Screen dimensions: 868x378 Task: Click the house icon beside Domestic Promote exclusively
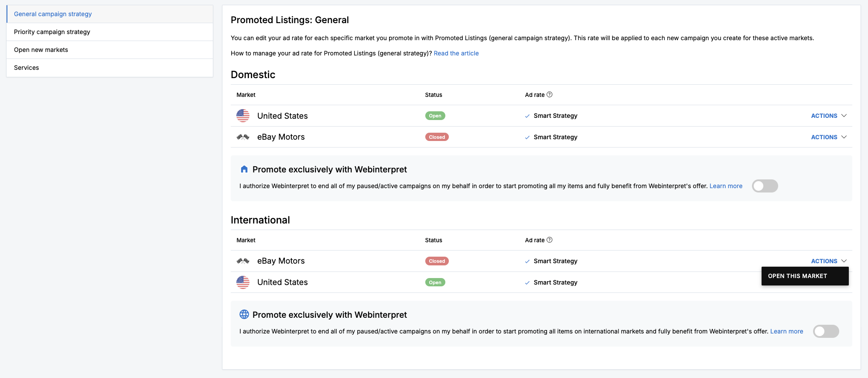[244, 169]
